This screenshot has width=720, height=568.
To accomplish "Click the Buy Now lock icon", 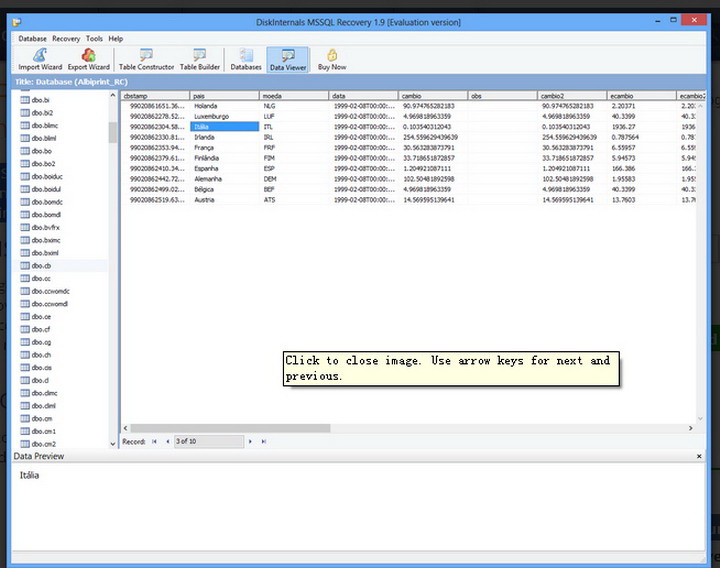I will pos(332,56).
